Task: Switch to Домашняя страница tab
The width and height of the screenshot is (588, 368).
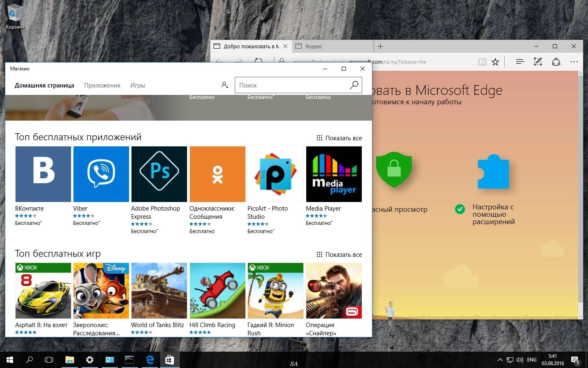Action: (x=45, y=85)
